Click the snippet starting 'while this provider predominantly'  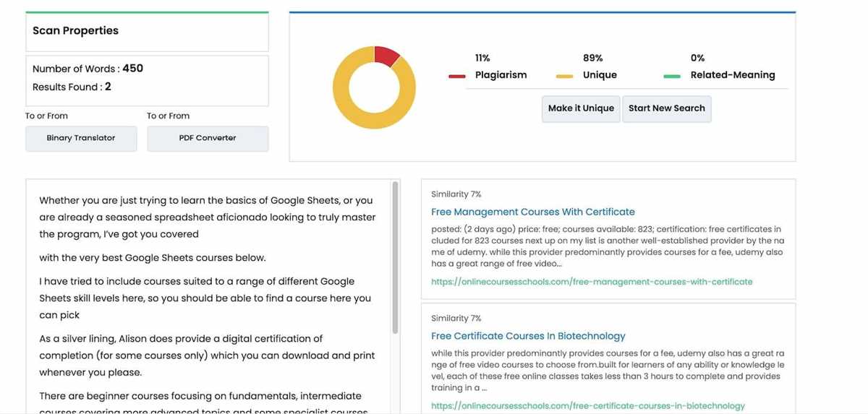[x=608, y=371]
